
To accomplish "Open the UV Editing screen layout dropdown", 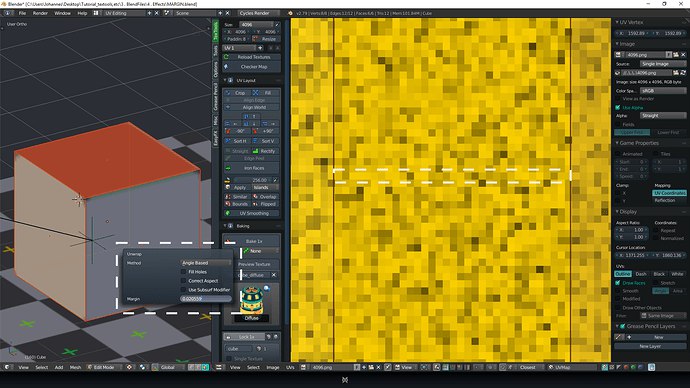I will 122,13.
